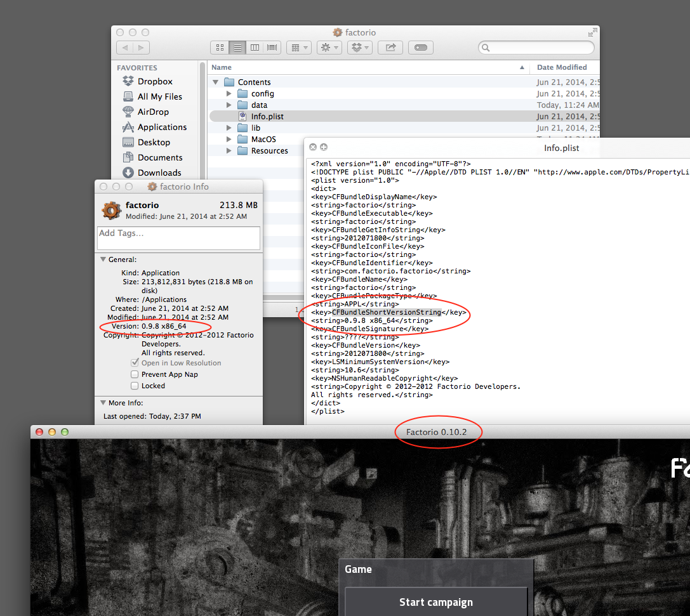The height and width of the screenshot is (616, 690).
Task: Open the Finder arrange-by dropdown
Action: 299,48
